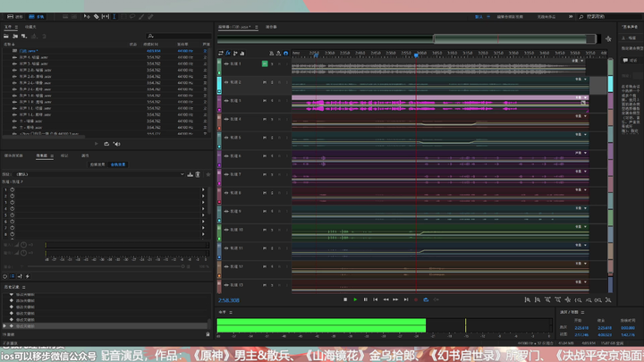Click the import file icon in Files panel
Image resolution: width=644 pixels, height=362 pixels.
click(x=15, y=36)
